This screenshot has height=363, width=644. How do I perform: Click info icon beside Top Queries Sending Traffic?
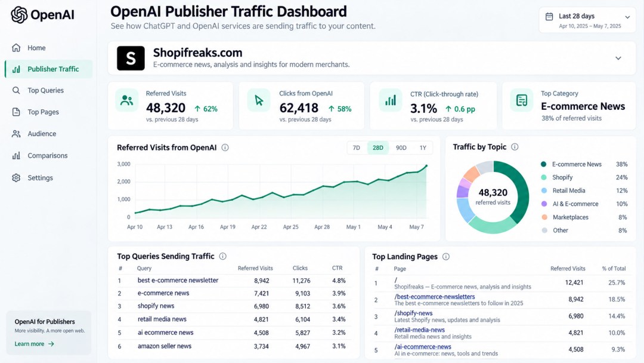click(222, 256)
